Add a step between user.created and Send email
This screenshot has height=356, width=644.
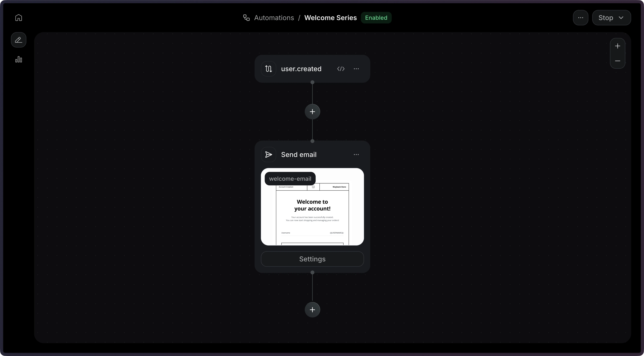(x=312, y=111)
